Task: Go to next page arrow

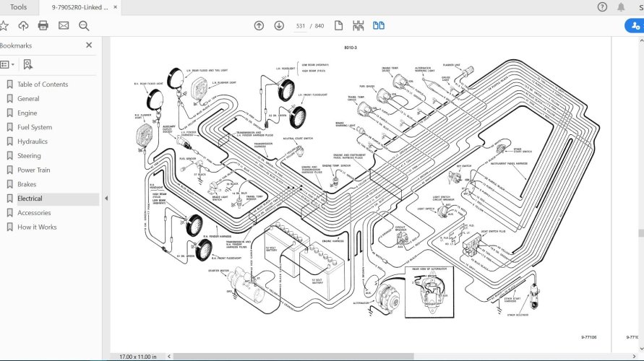Action: [x=279, y=26]
